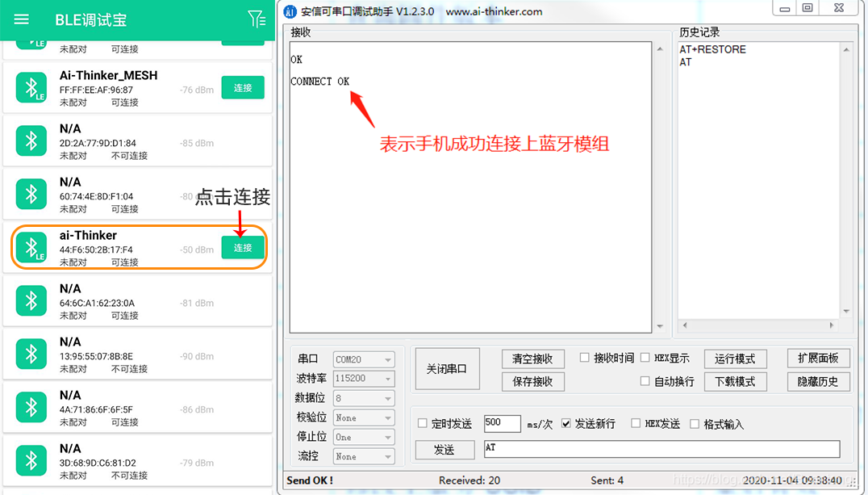Viewport: 868px width, 495px height.
Task: Click the CONNECT OK text in receive area
Action: (x=320, y=82)
